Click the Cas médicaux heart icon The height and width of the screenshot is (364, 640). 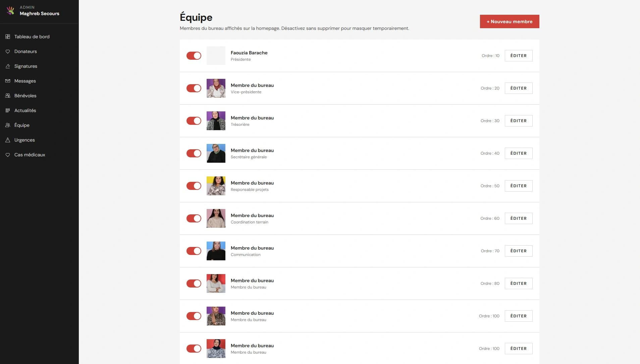8,155
